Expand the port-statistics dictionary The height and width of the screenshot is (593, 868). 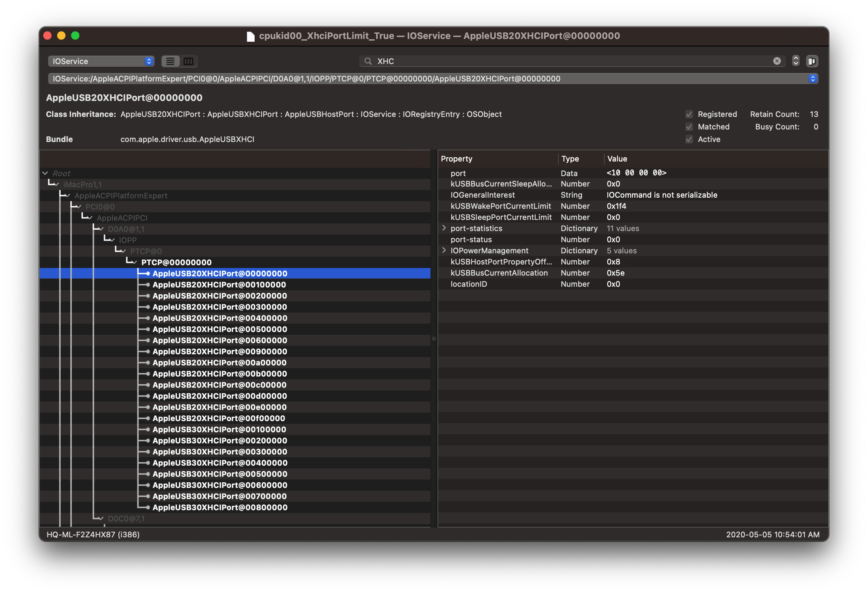444,228
